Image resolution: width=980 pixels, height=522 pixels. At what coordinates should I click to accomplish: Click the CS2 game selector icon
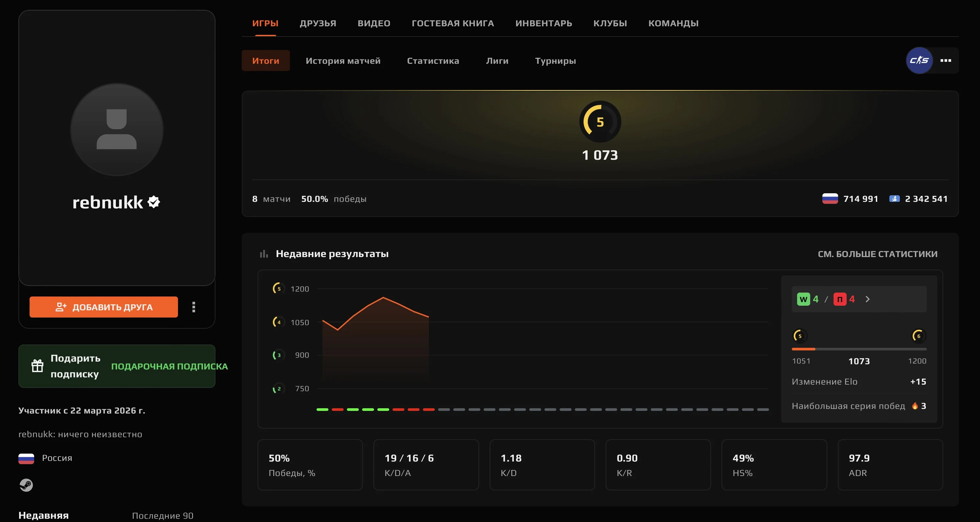tap(919, 60)
